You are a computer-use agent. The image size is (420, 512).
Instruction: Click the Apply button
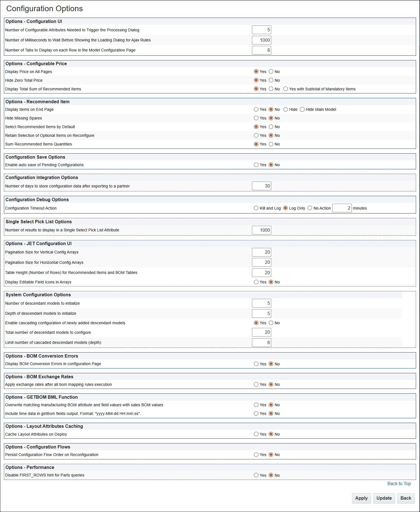[361, 498]
